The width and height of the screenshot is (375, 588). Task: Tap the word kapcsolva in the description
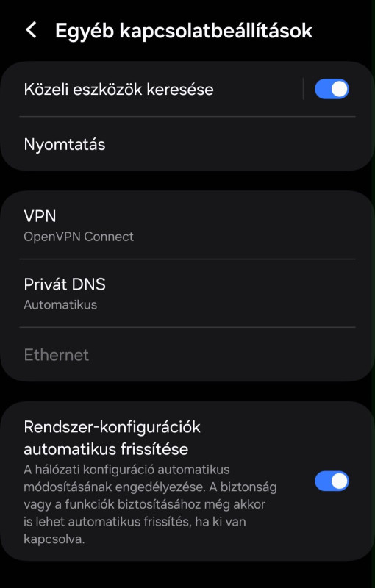coord(52,539)
